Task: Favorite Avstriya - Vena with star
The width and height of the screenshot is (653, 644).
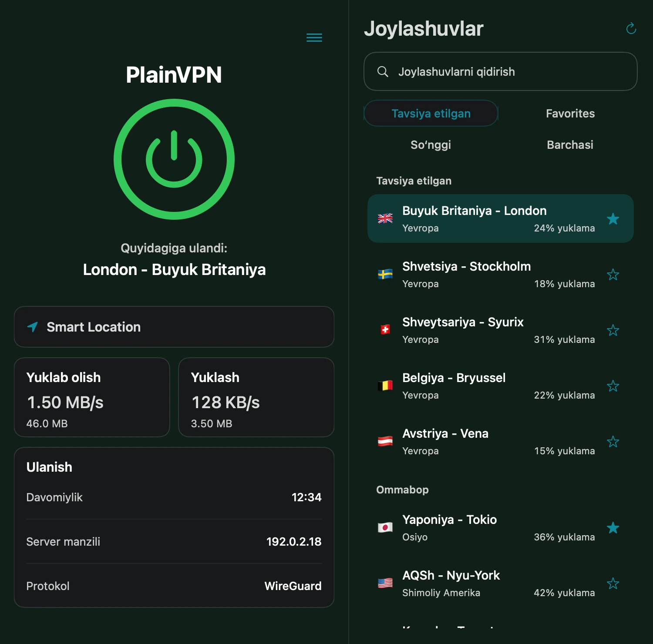Action: pos(613,441)
